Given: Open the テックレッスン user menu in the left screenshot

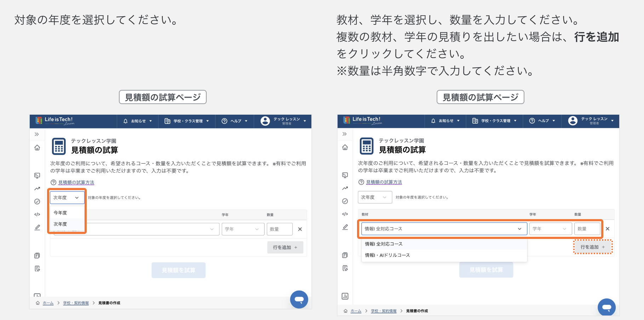Looking at the screenshot, I should tap(283, 121).
